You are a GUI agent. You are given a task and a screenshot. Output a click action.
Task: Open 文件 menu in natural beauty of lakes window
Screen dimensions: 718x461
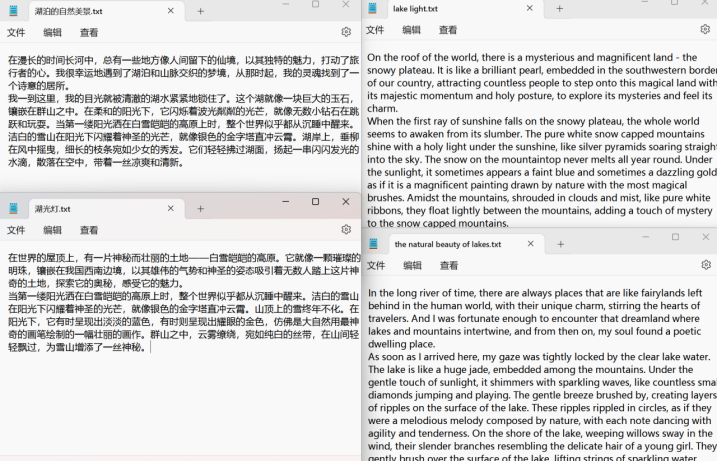pyautogui.click(x=376, y=266)
